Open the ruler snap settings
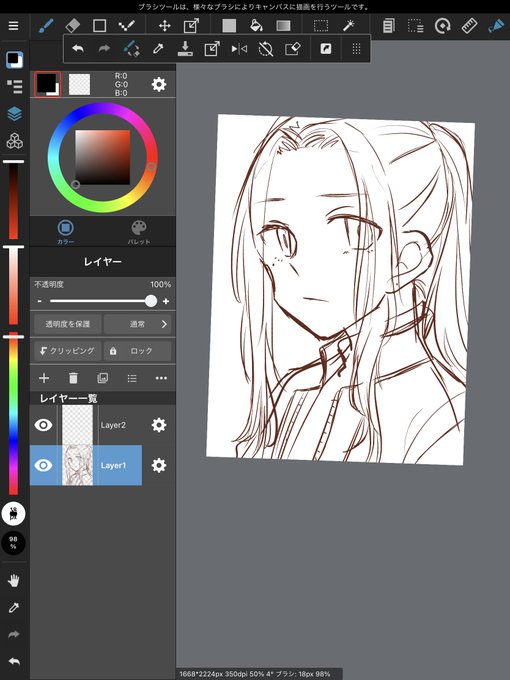This screenshot has width=510, height=680. tap(469, 26)
